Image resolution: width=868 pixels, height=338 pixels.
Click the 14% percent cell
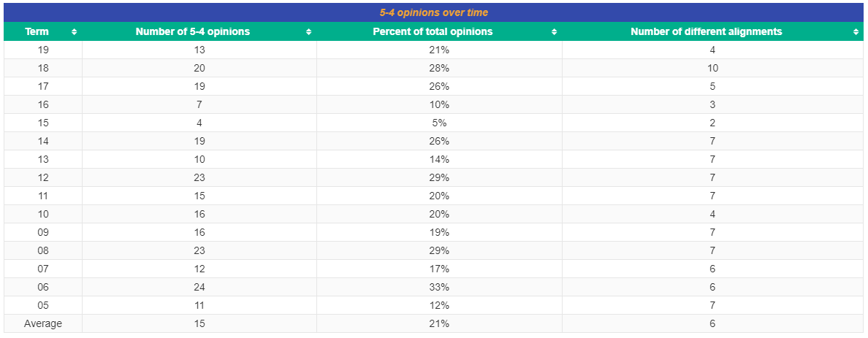tap(439, 159)
